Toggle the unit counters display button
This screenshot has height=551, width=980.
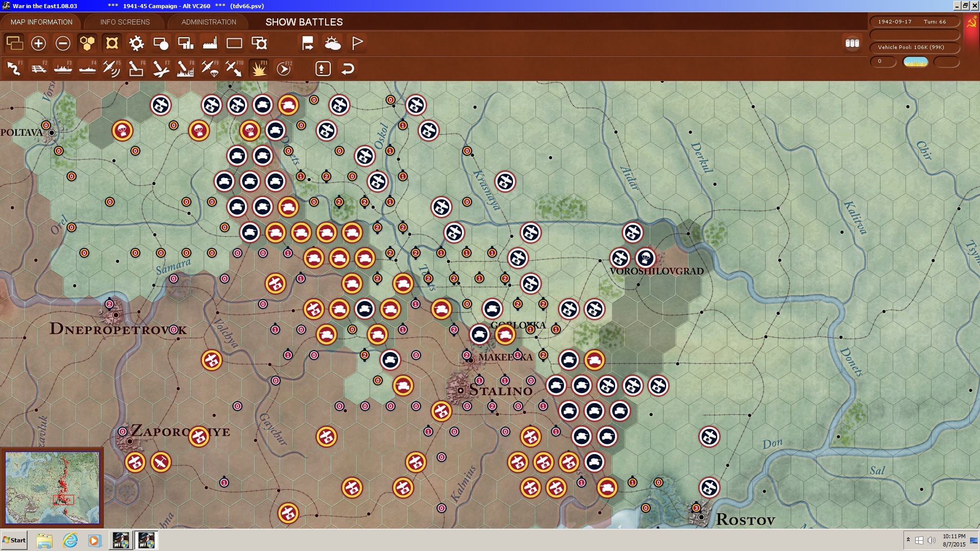[x=112, y=43]
